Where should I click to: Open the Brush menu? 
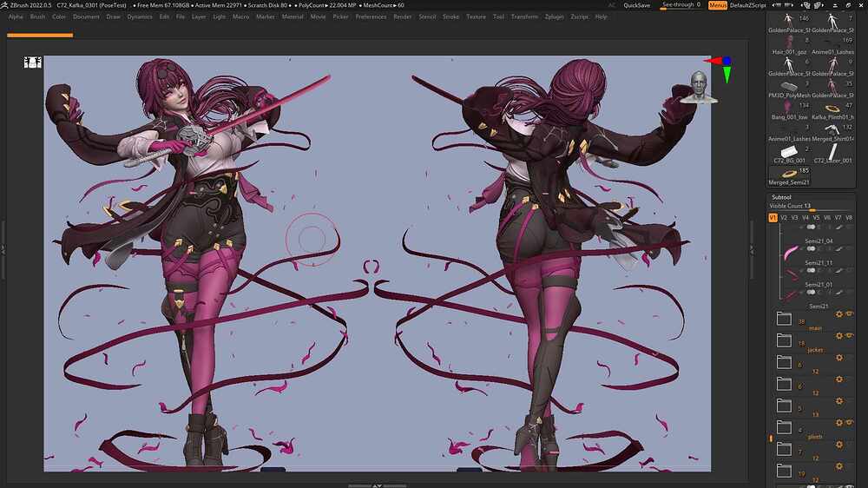click(x=37, y=16)
